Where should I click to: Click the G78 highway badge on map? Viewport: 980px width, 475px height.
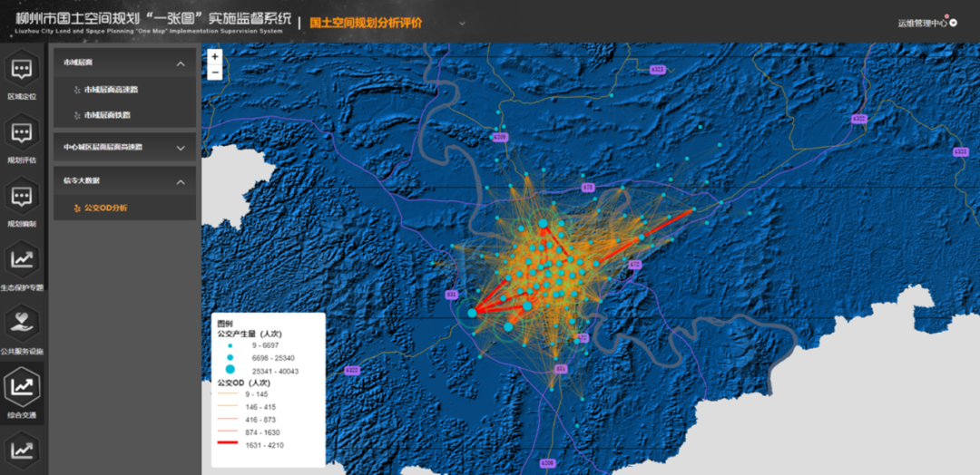(587, 188)
